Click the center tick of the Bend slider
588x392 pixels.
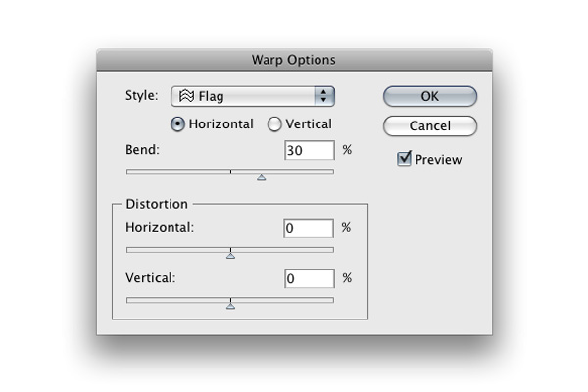pyautogui.click(x=230, y=171)
